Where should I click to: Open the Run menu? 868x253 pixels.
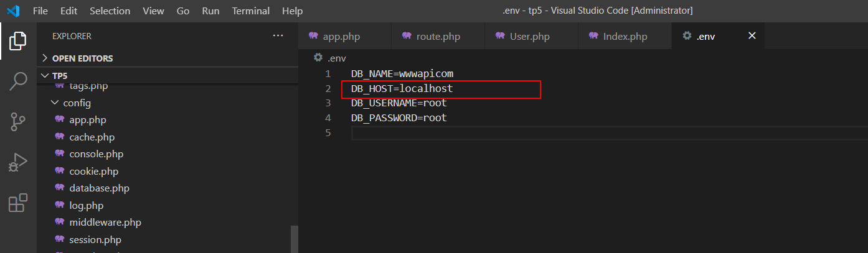point(210,11)
